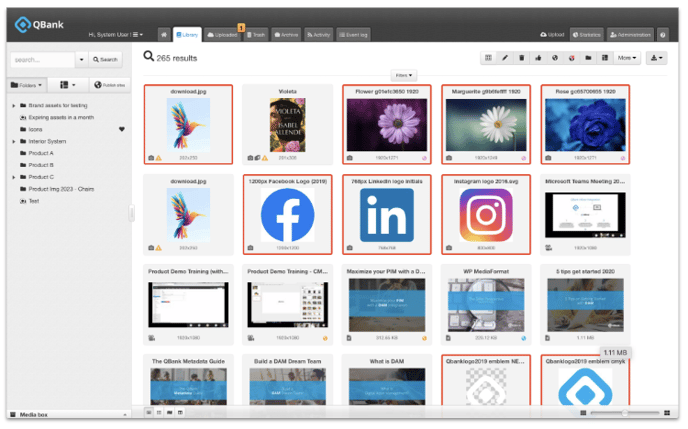688x429 pixels.
Task: Open the Trash tab
Action: [x=256, y=35]
